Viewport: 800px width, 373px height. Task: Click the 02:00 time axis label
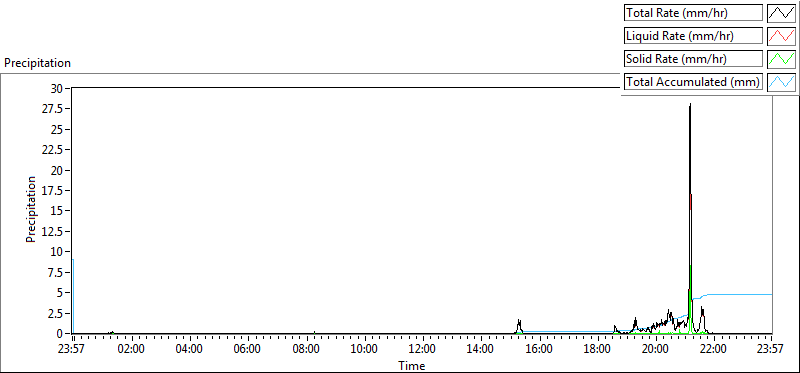click(x=132, y=350)
